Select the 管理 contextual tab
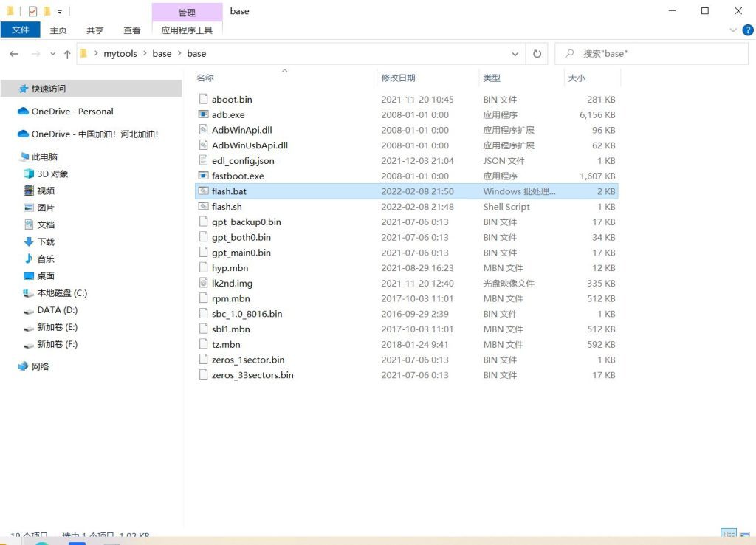The image size is (756, 545). [187, 12]
